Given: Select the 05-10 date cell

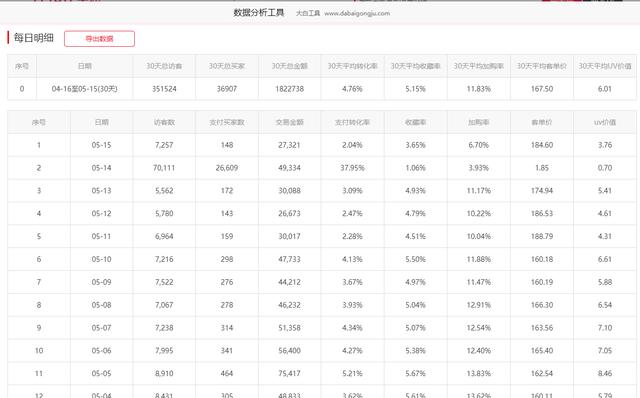Looking at the screenshot, I should 101,260.
